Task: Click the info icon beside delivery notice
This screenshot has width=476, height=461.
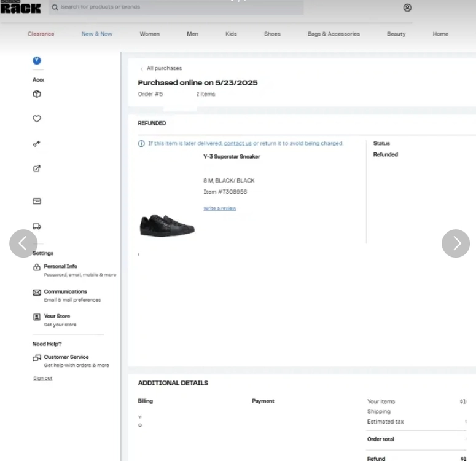Action: coord(141,143)
